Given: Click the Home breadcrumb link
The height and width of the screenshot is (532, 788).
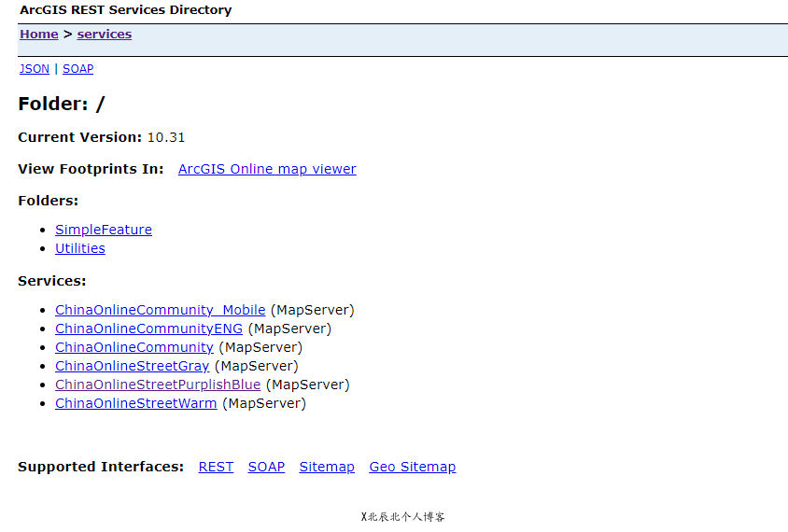Looking at the screenshot, I should point(38,35).
